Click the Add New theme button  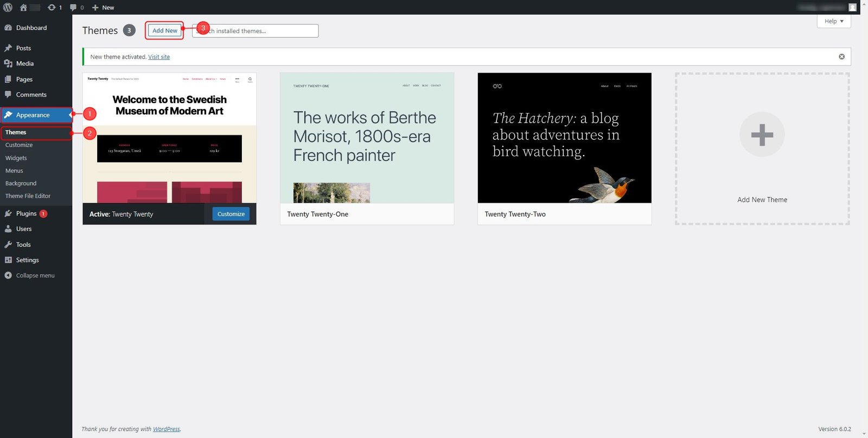coord(165,31)
